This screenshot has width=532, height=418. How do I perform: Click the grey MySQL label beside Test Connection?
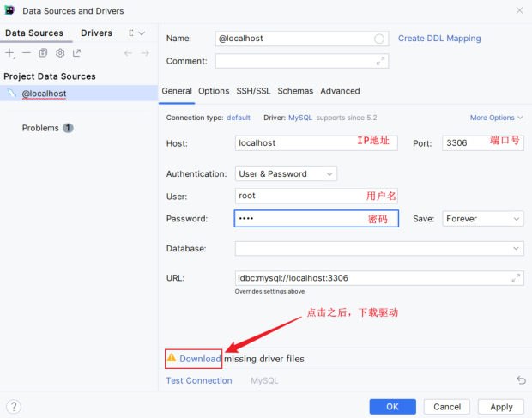coord(264,381)
